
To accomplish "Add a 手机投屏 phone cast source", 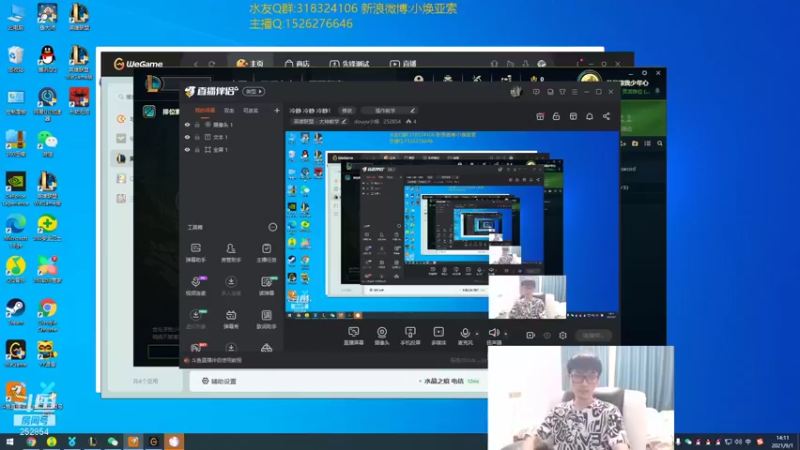I will 410,336.
